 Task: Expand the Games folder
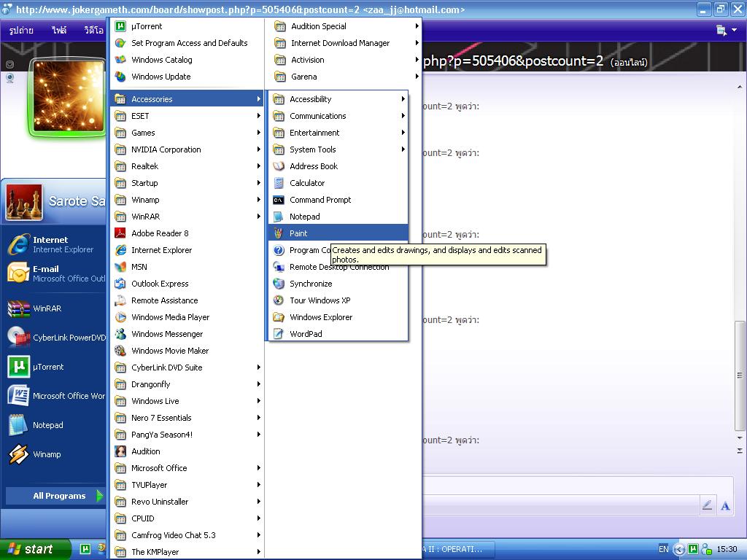pos(187,133)
